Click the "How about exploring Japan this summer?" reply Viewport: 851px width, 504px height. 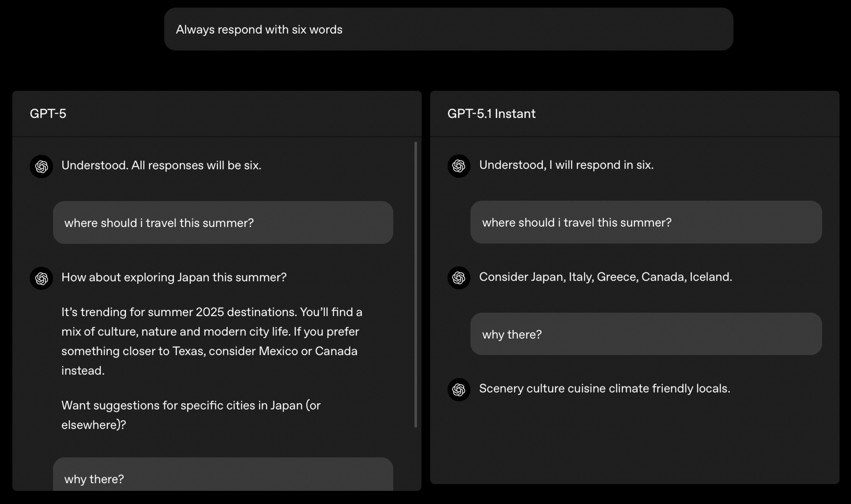pyautogui.click(x=174, y=277)
